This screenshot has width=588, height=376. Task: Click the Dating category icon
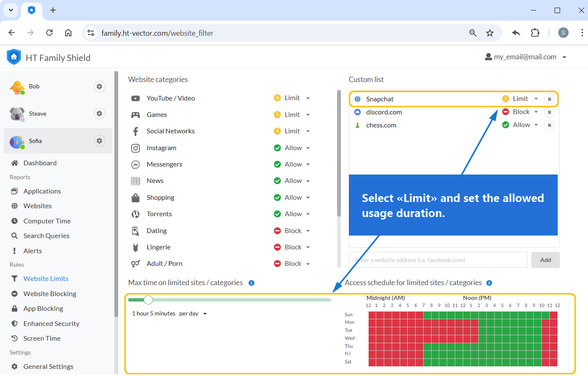pyautogui.click(x=135, y=231)
